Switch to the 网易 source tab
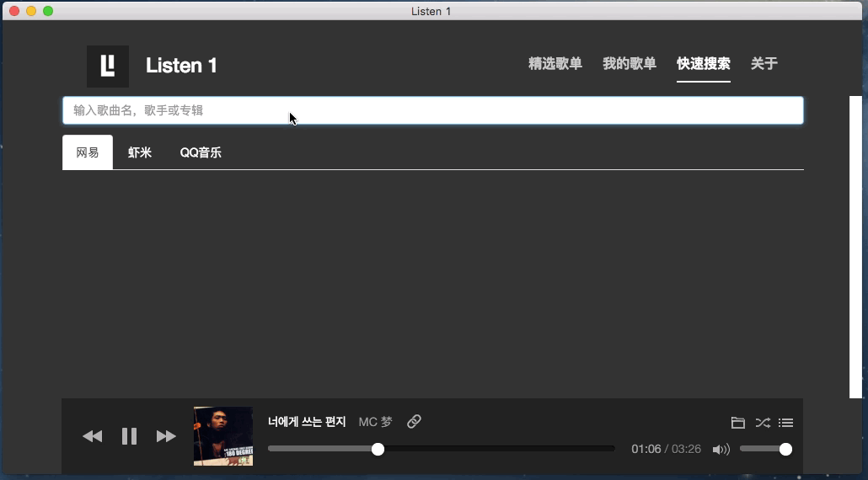 pyautogui.click(x=88, y=152)
